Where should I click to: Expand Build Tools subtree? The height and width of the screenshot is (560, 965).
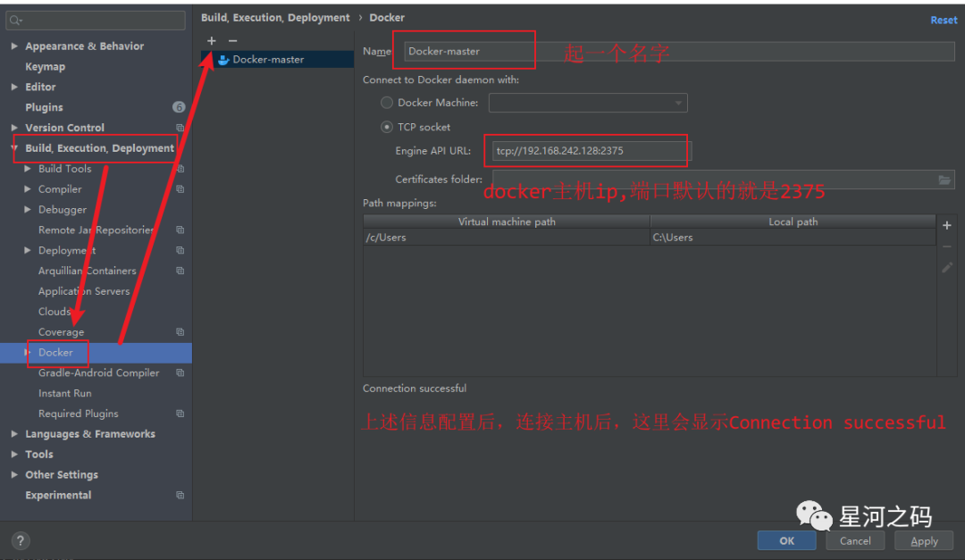click(x=27, y=169)
